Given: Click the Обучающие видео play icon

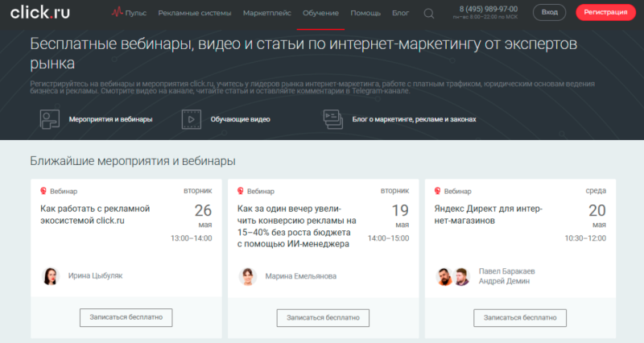Looking at the screenshot, I should [x=192, y=119].
